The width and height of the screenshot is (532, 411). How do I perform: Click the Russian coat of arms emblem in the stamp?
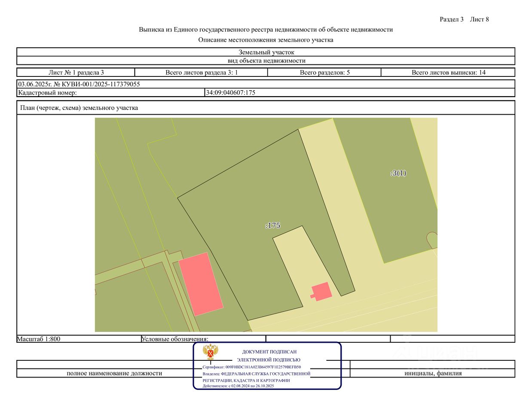[x=211, y=352]
